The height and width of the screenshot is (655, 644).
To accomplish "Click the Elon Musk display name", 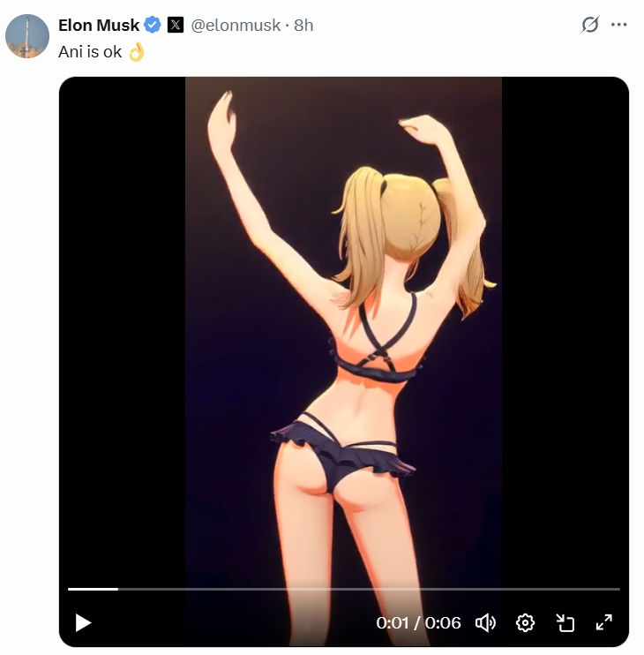I will coord(99,26).
